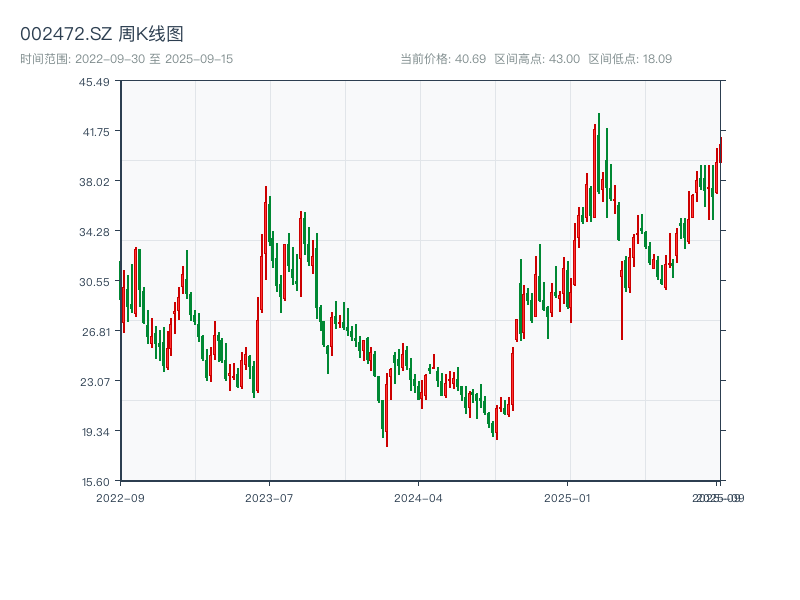Click y-axis value 15.60
This screenshot has height=600, width=800.
(96, 482)
